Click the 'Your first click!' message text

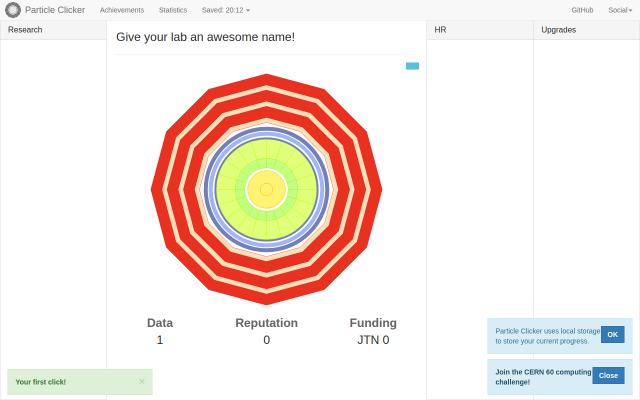tap(40, 382)
